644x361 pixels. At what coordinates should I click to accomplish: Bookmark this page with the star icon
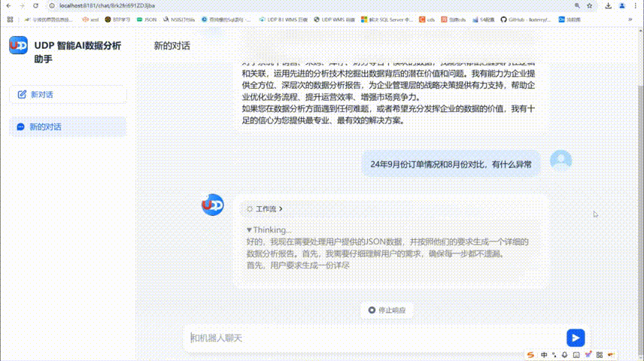tap(588, 5)
